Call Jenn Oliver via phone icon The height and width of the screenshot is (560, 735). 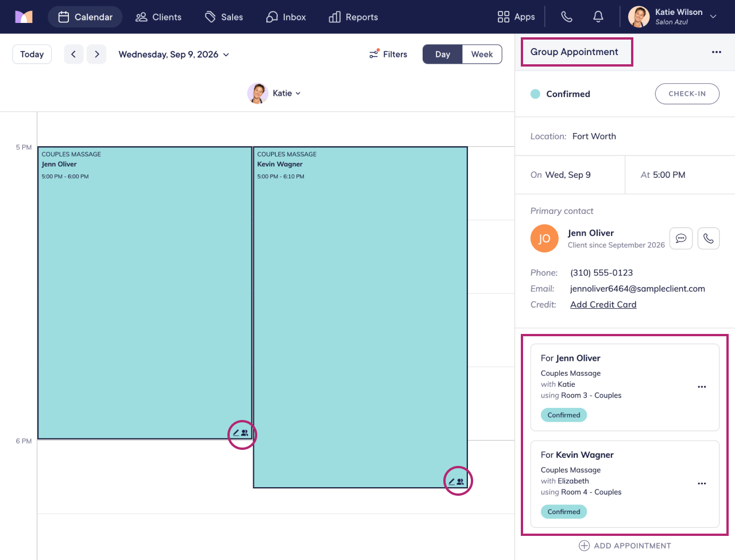tap(709, 238)
